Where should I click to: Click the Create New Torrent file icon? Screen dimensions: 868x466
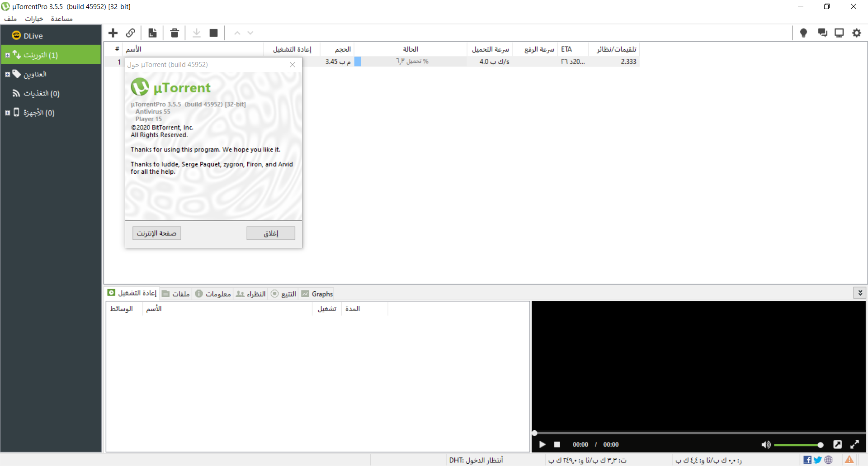tap(152, 33)
